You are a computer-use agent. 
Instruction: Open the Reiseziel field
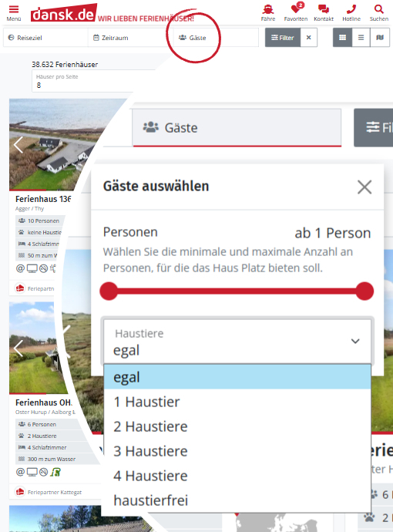click(x=45, y=38)
